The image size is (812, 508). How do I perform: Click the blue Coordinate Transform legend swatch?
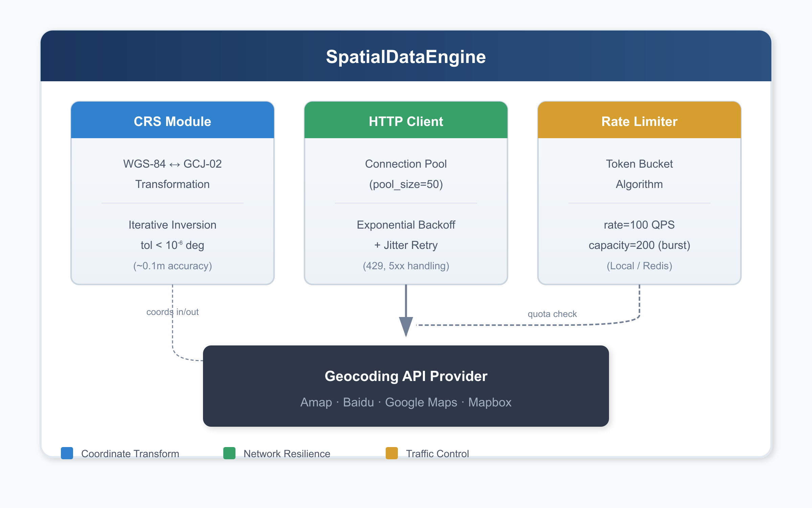click(x=67, y=453)
